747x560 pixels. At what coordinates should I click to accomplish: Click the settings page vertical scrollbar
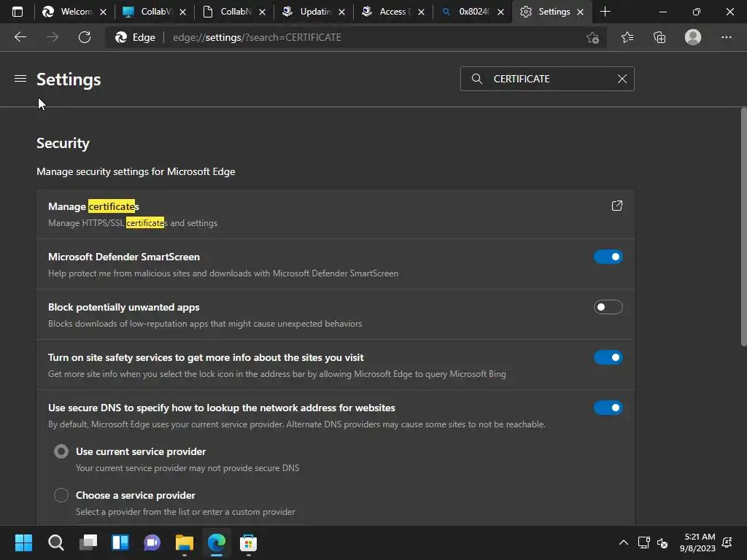[x=743, y=227]
